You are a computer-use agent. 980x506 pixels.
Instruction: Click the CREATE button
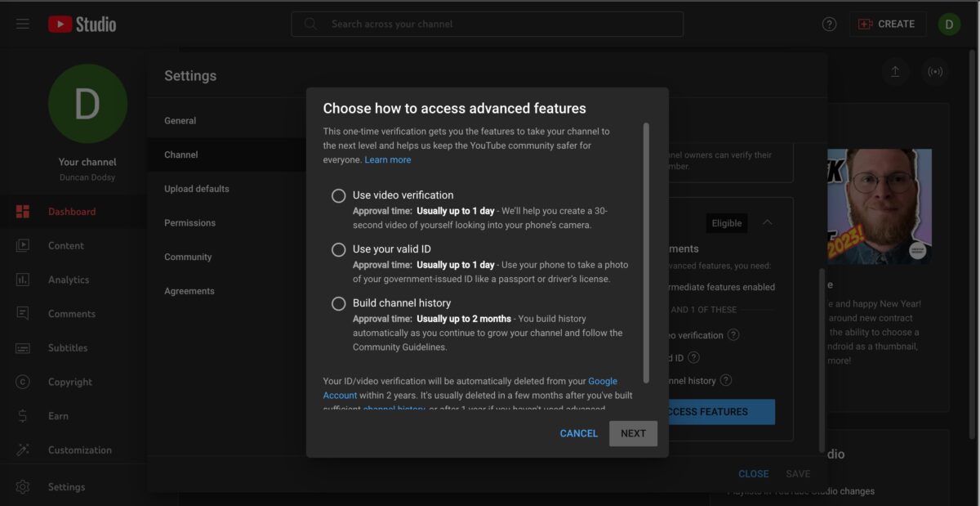coord(888,25)
